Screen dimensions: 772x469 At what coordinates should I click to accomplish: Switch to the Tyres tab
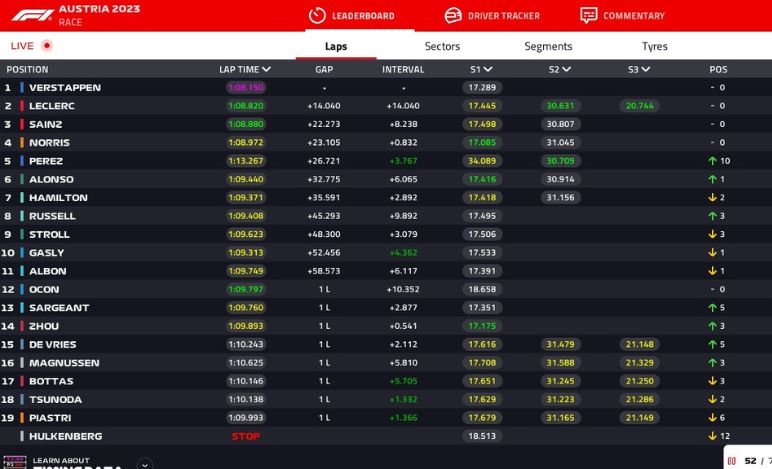654,46
